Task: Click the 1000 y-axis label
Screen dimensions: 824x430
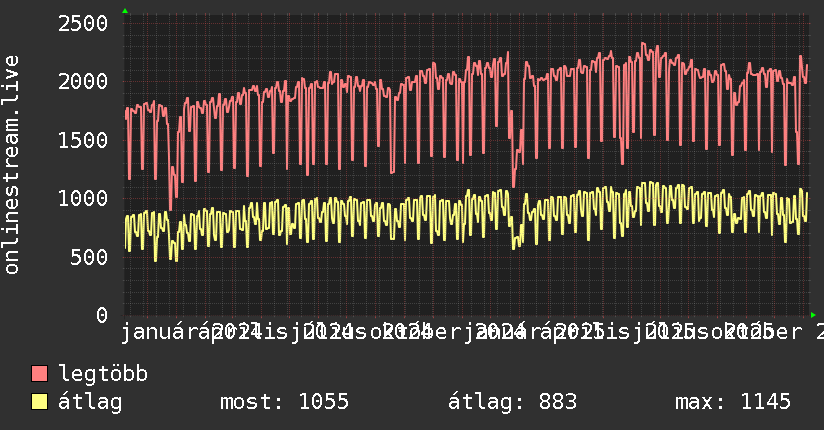Action: pos(83,199)
